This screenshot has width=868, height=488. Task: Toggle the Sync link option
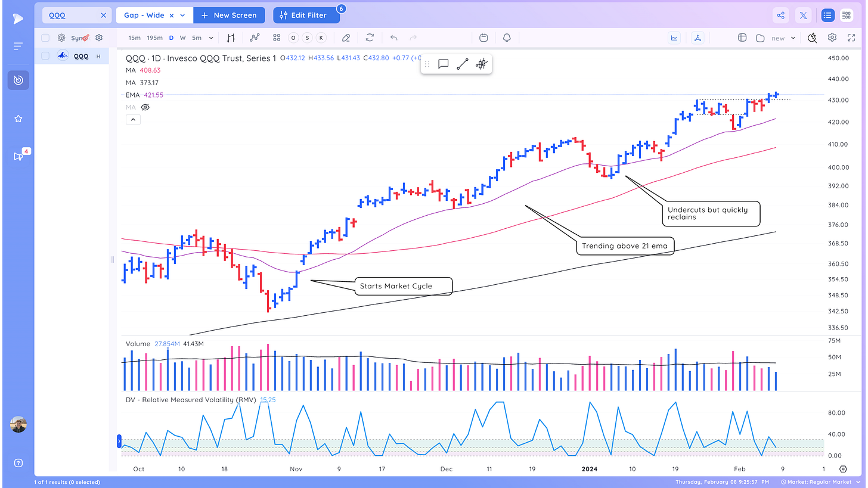click(80, 38)
